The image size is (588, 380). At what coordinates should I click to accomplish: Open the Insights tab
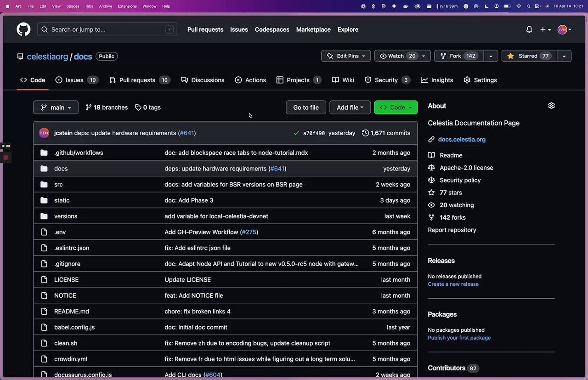pos(437,80)
